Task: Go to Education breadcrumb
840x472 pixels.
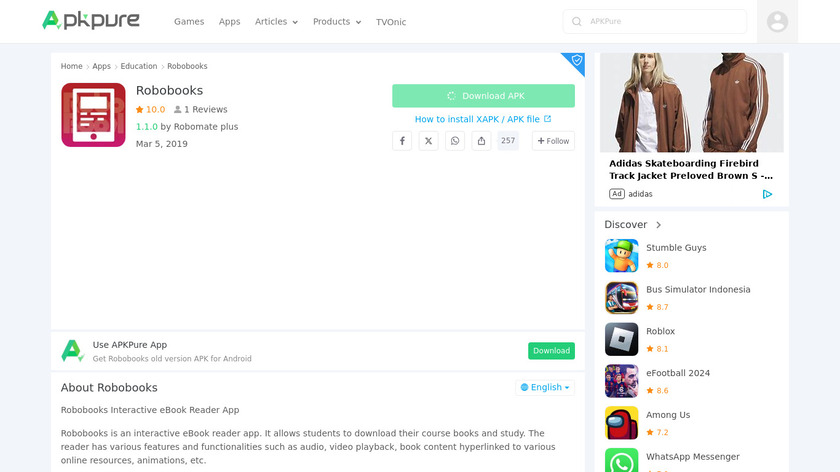Action: 139,66
